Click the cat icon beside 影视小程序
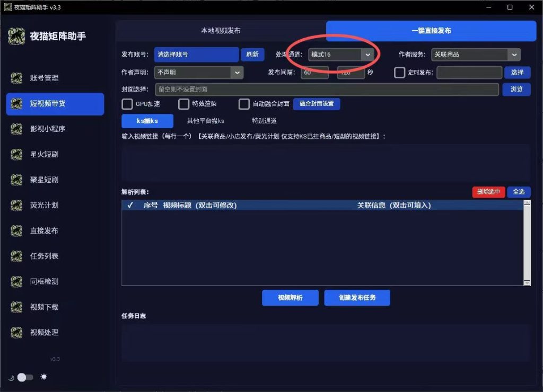This screenshot has width=543, height=392. pyautogui.click(x=16, y=129)
